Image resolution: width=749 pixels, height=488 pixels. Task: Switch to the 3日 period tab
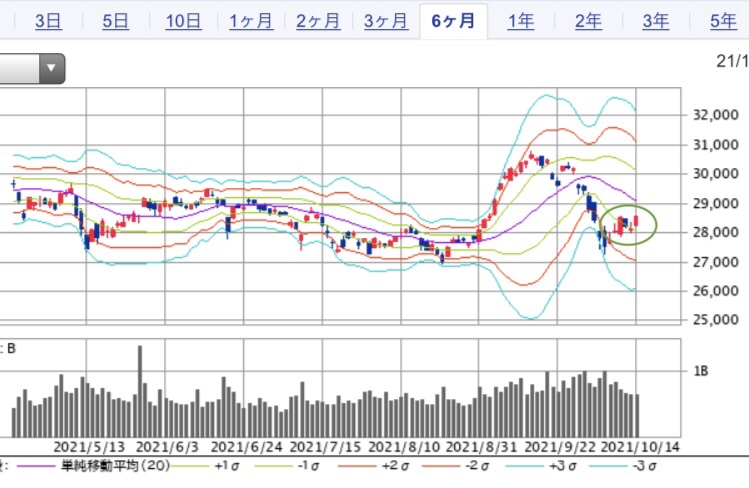[47, 21]
